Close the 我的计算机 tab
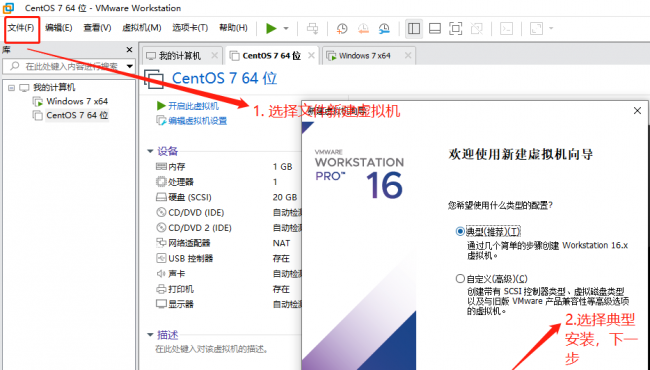 [x=214, y=55]
